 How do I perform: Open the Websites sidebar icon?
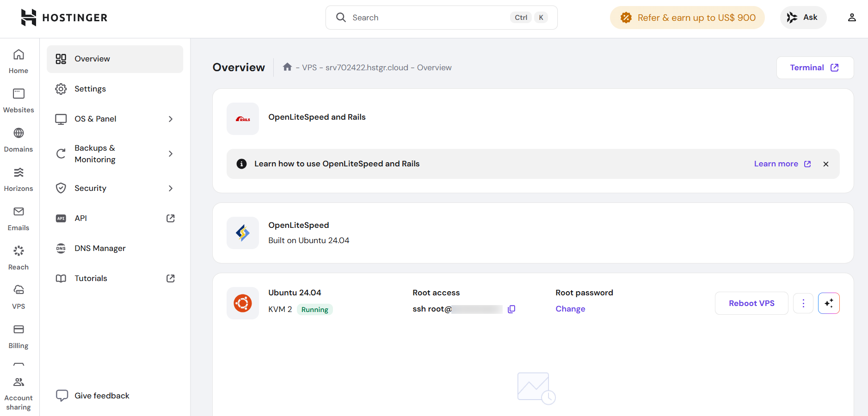18,94
